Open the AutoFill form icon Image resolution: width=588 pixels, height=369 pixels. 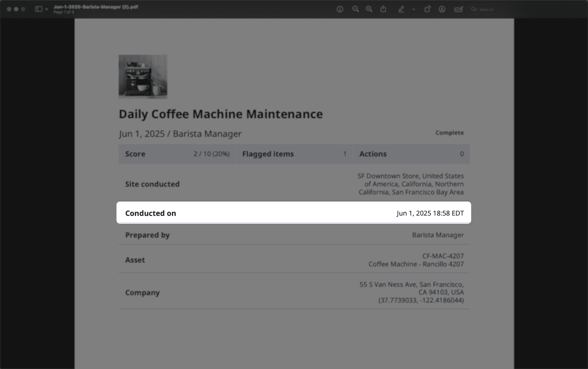[x=458, y=9]
